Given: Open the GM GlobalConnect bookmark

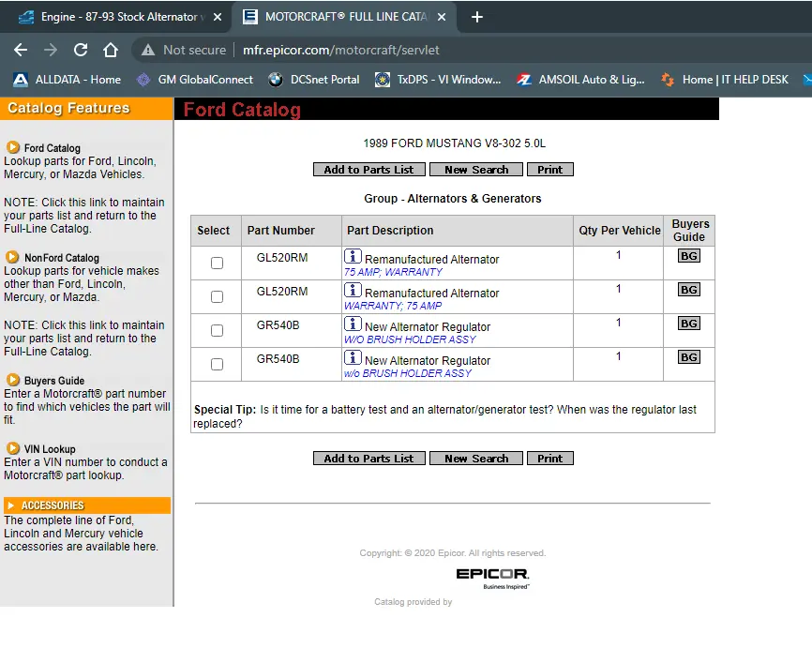Looking at the screenshot, I should tap(195, 80).
